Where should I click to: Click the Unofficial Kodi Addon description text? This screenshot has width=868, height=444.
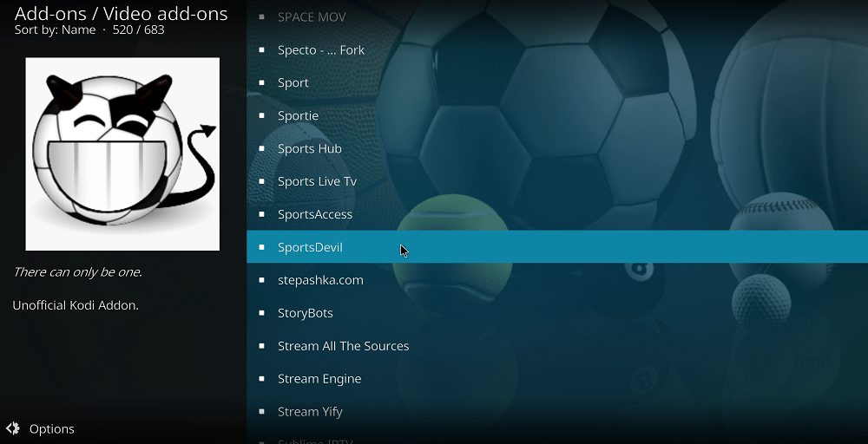point(76,305)
